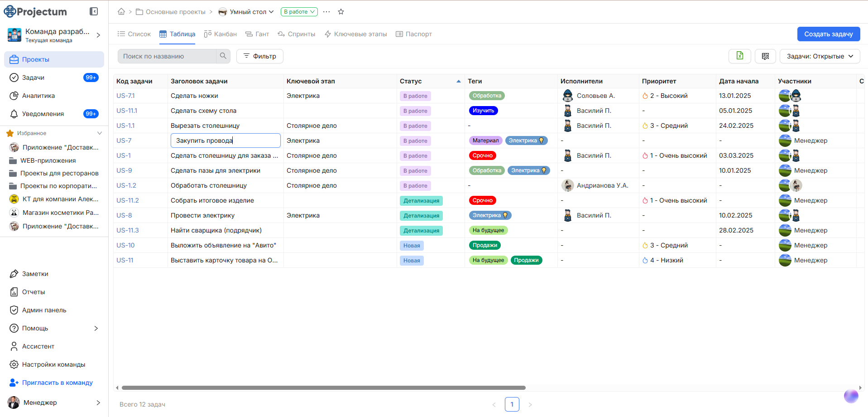The image size is (868, 417).
Task: Open the Спринты view
Action: (x=297, y=34)
